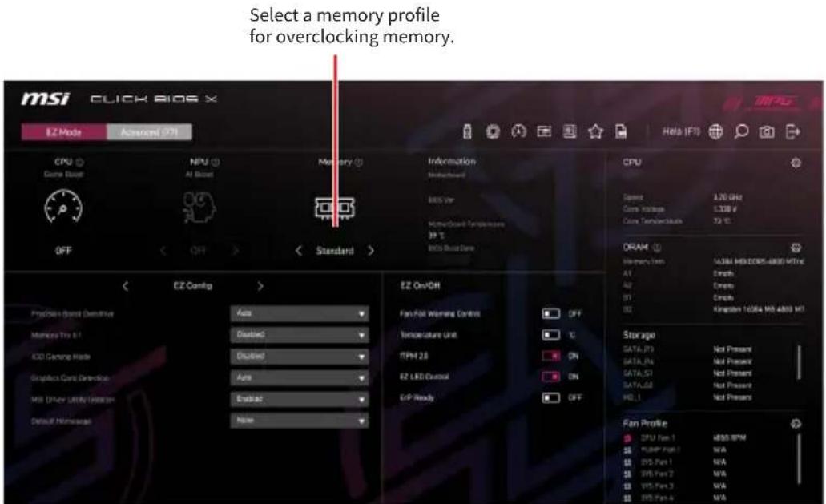Click the CPU chip icon in top toolbar
Image resolution: width=826 pixels, height=504 pixels.
[493, 131]
